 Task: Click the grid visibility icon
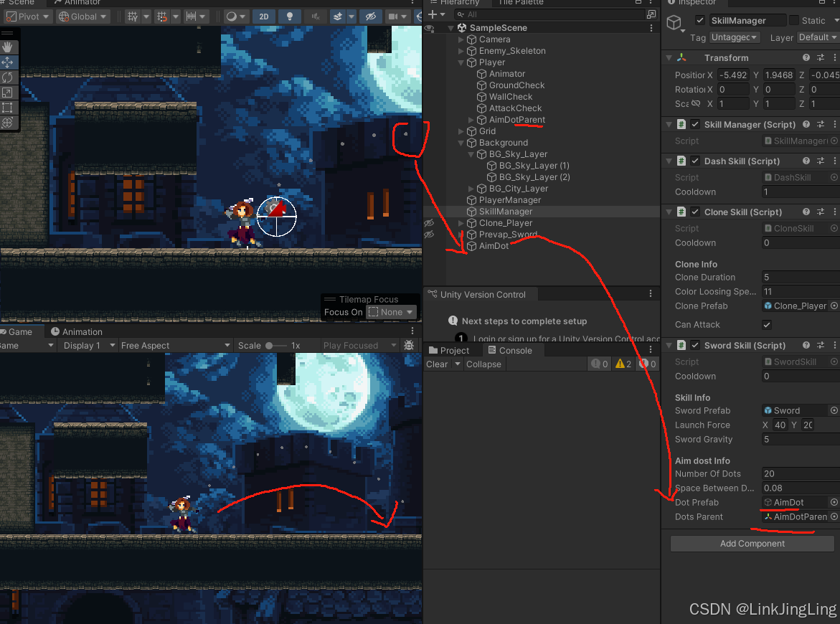pyautogui.click(x=132, y=16)
